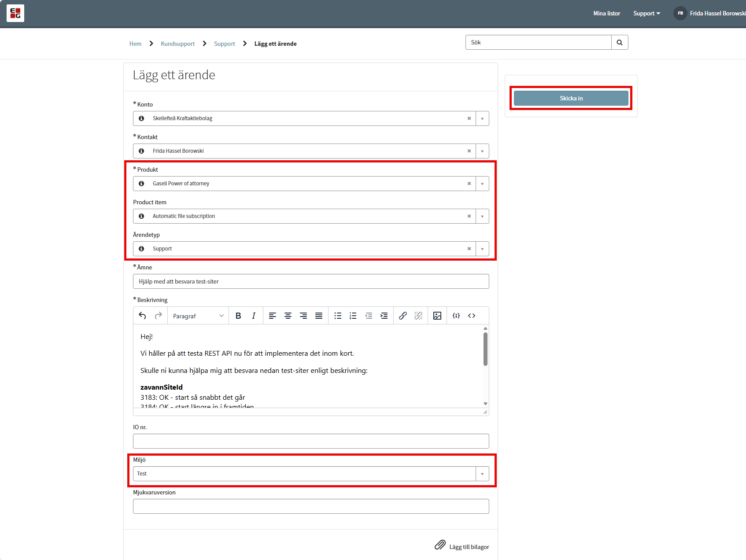Open the Miljö dropdown
Image resolution: width=746 pixels, height=560 pixels.
pos(482,474)
